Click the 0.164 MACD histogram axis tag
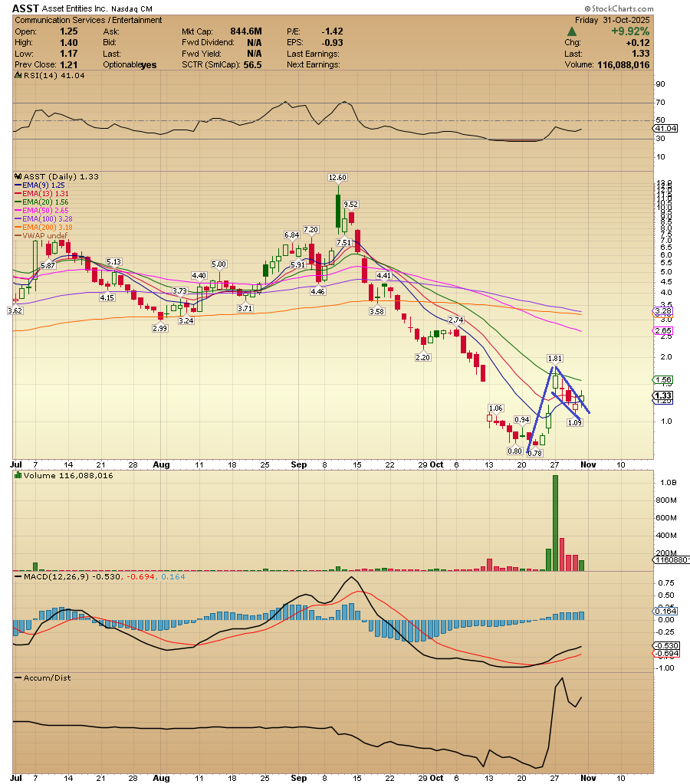 [x=665, y=611]
